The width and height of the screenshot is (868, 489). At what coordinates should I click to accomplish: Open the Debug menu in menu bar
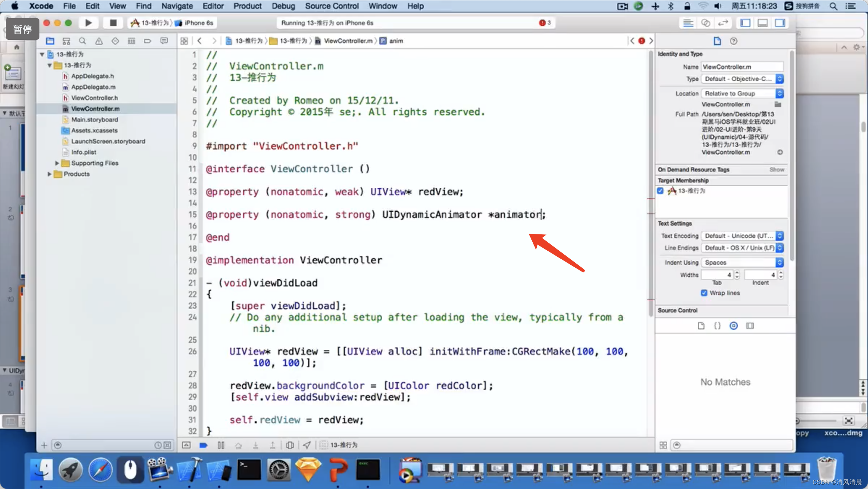tap(282, 6)
